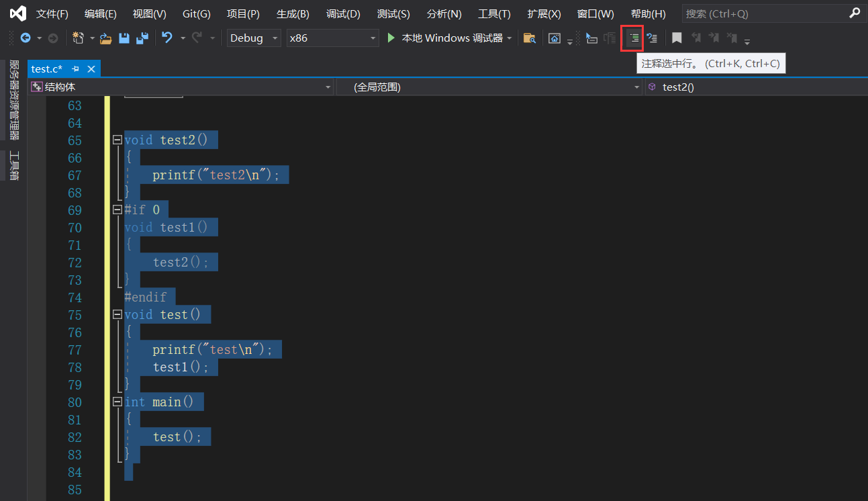Click code line printf("test2\n");
The height and width of the screenshot is (501, 868).
216,175
